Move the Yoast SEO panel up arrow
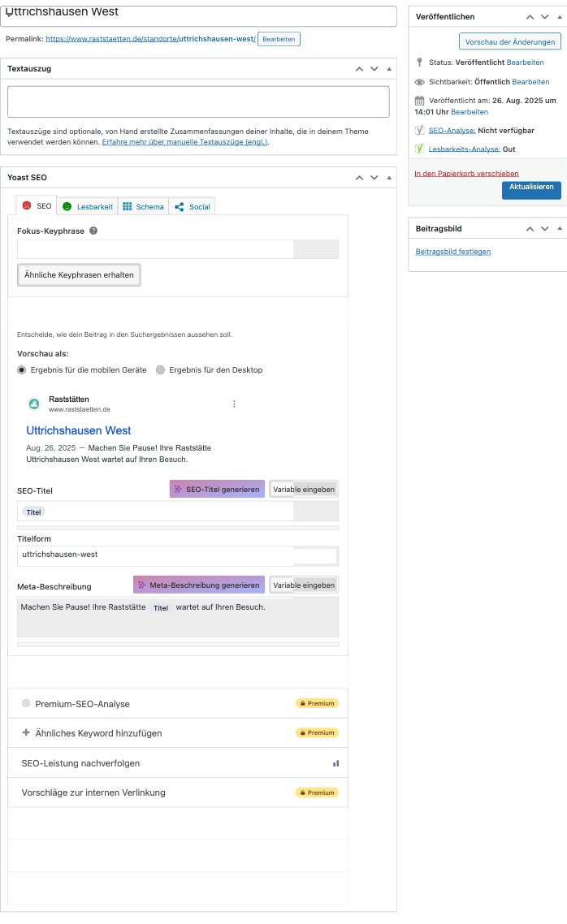The image size is (567, 924). (x=359, y=177)
